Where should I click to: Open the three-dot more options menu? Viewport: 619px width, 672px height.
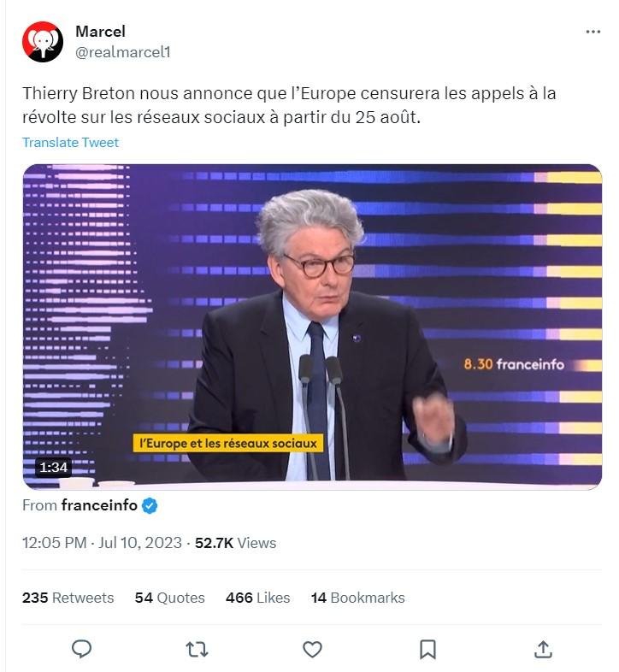pos(592,32)
